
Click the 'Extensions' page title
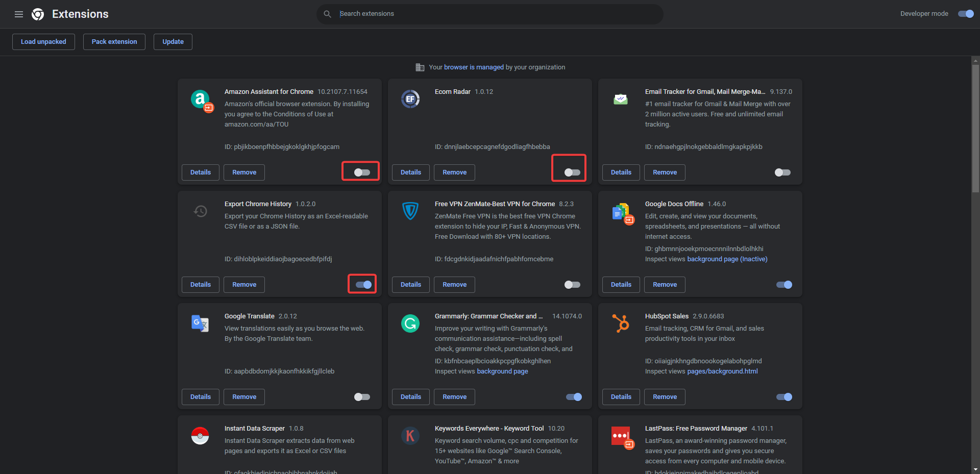click(80, 14)
